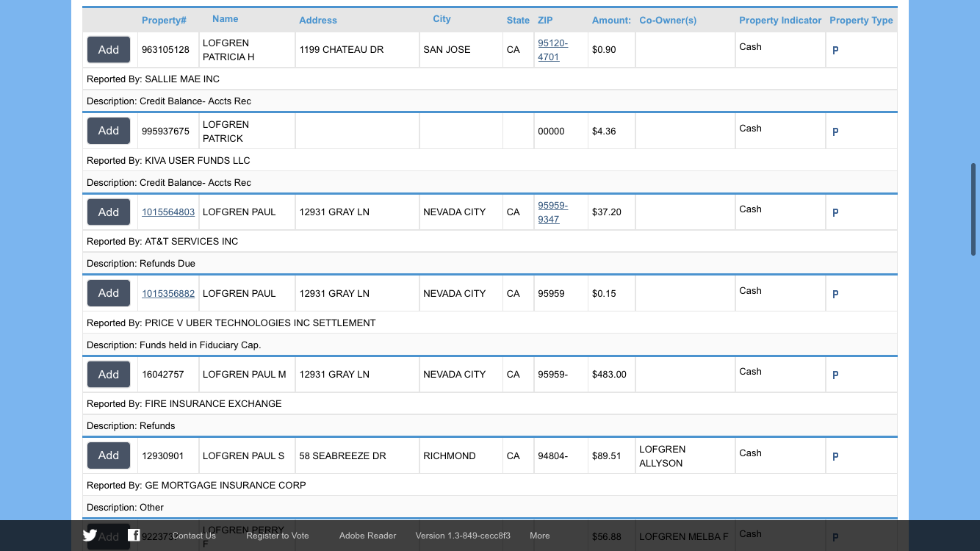Screen dimensions: 980x551
Task: Select amount $0.15 cell
Action: coord(611,293)
